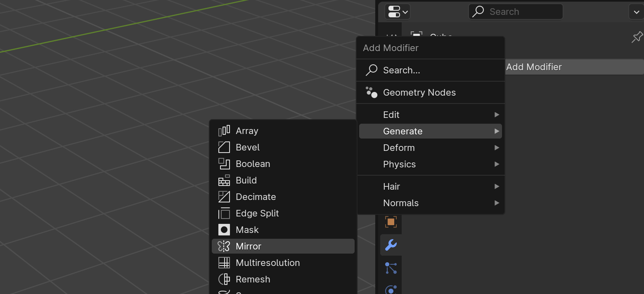Add the Remesh modifier

pyautogui.click(x=283, y=279)
